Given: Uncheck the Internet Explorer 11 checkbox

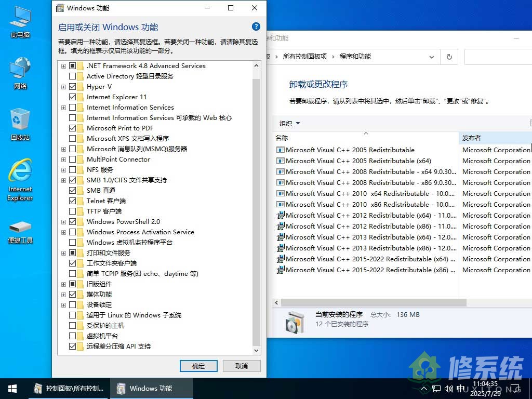Looking at the screenshot, I should click(73, 97).
